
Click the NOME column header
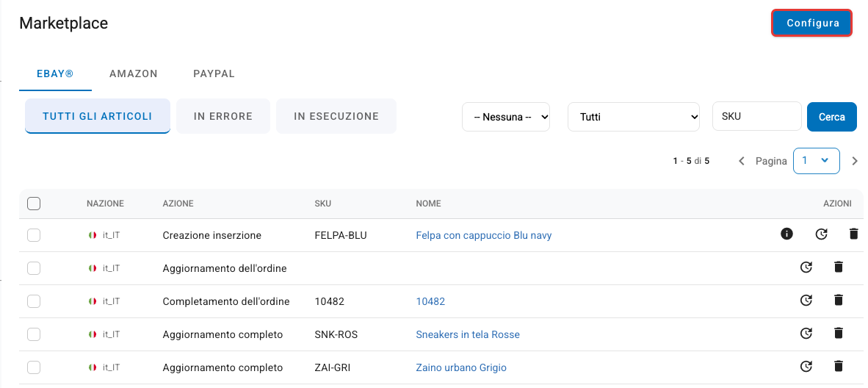(428, 204)
